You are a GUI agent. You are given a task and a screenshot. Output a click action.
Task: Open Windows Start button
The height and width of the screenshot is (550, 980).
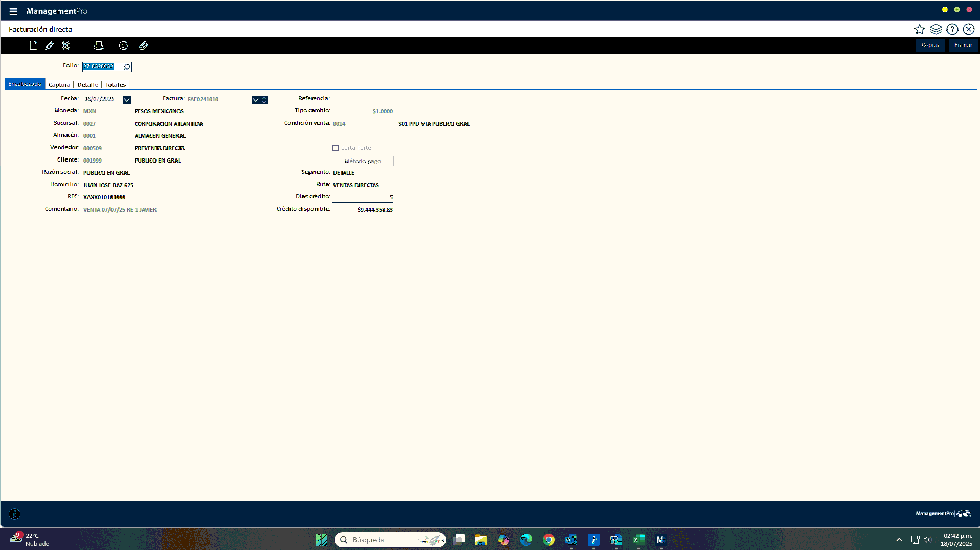tap(321, 540)
